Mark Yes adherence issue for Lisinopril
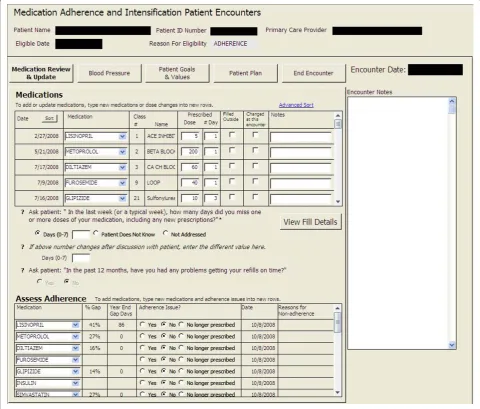 [142, 324]
